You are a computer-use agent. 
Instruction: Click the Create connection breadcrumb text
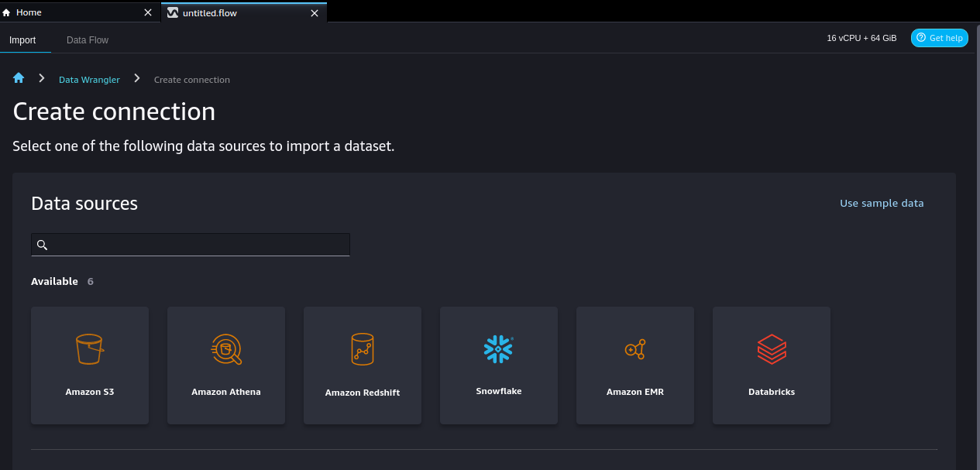click(x=192, y=80)
